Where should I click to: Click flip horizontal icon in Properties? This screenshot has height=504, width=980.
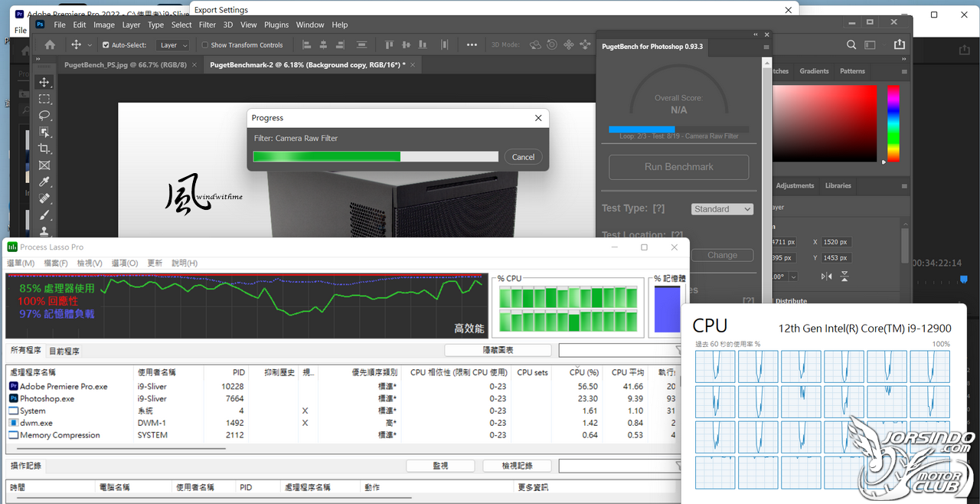point(826,277)
